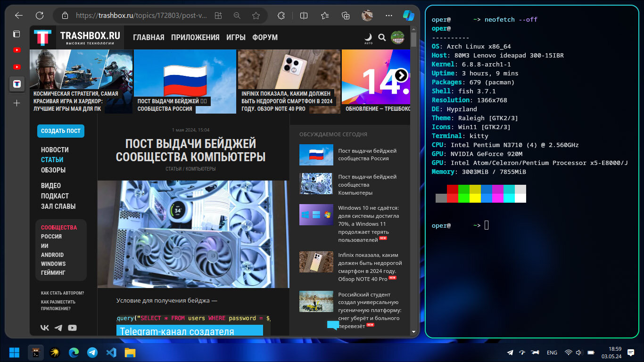This screenshot has width=644, height=362.
Task: Open the СООБЩЕСТВА heading link
Action: 59,228
